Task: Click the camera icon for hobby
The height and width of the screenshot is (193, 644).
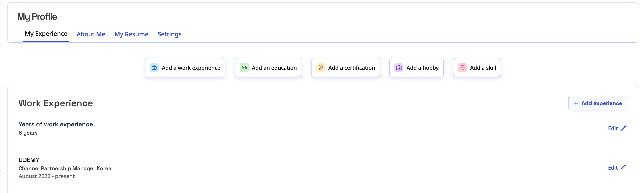Action: tap(399, 68)
